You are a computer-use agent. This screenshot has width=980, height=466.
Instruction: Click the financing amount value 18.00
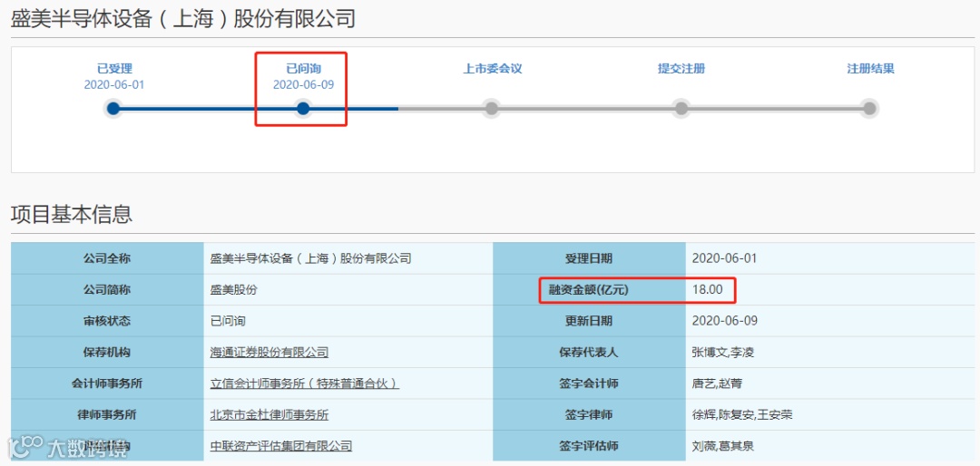(x=708, y=290)
